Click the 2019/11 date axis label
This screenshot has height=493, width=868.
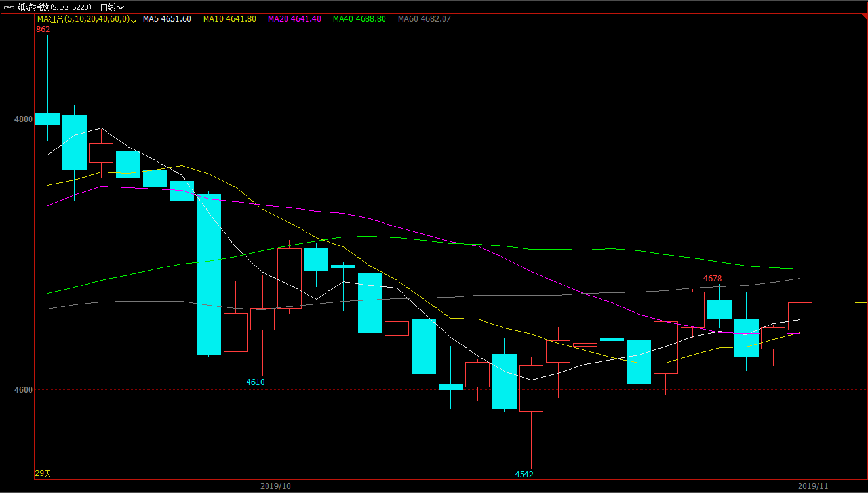[813, 486]
